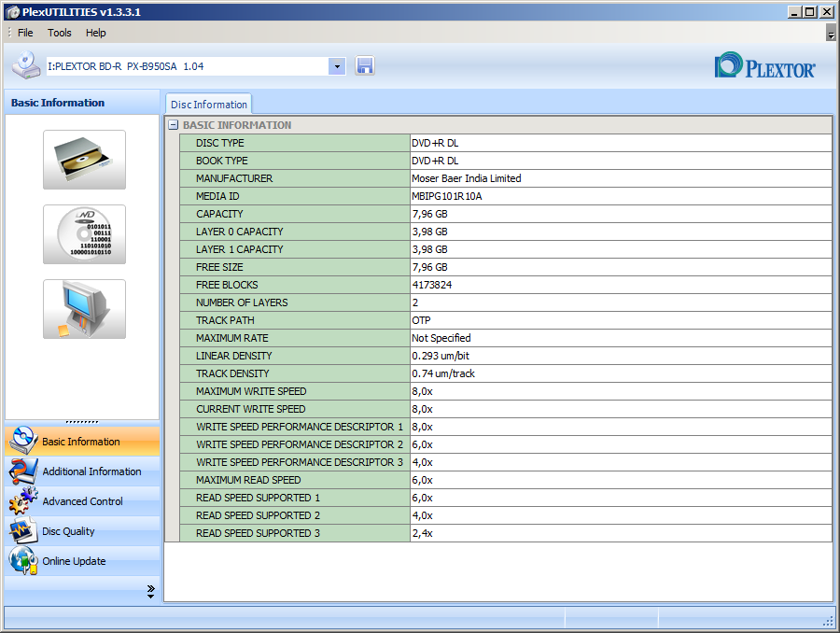Click the Additional Information icon in sidebar
Screen dimensions: 840x633
coord(23,471)
